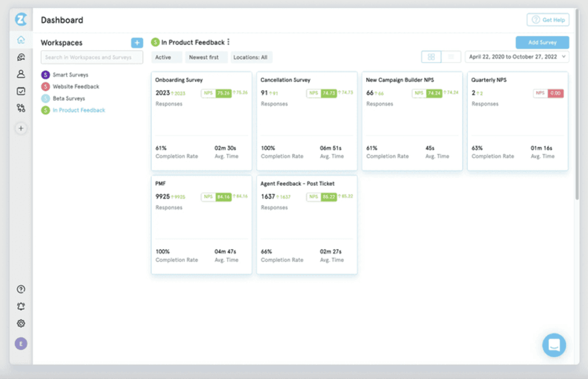
Task: Open notifications via the bell icon
Action: coord(21,306)
